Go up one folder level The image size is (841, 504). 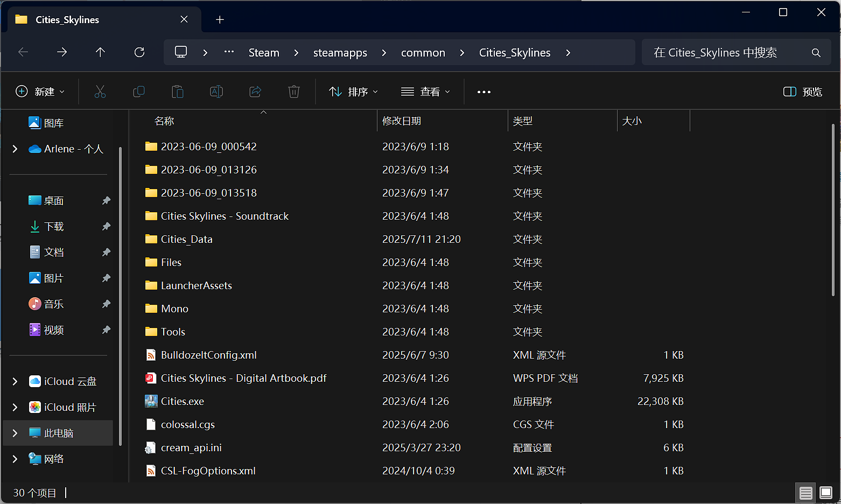100,52
